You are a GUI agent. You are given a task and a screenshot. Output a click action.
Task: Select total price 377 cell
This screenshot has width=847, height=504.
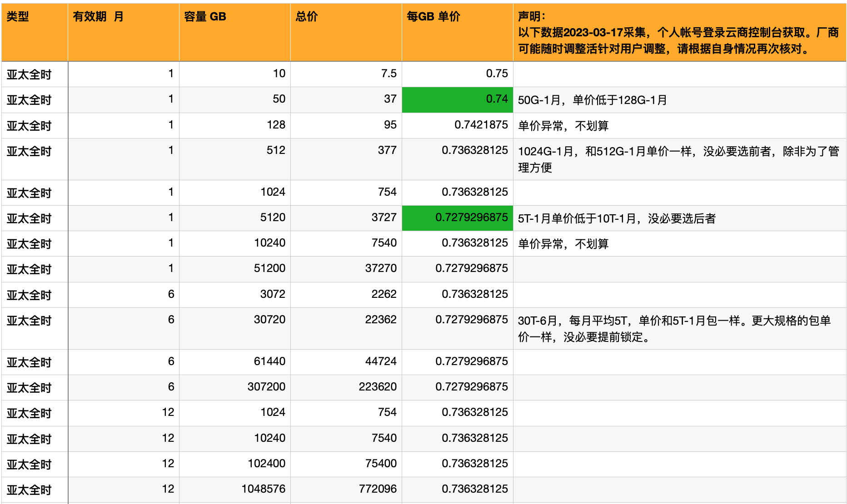tap(346, 159)
